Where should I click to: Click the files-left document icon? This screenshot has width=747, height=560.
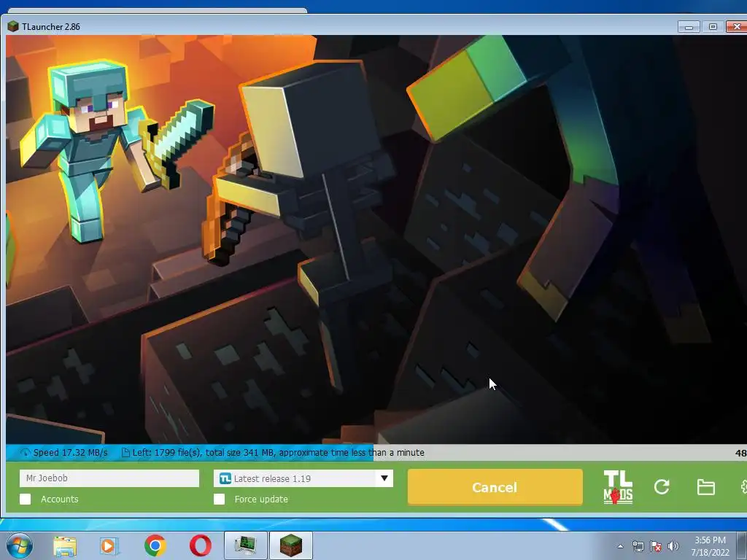125,452
